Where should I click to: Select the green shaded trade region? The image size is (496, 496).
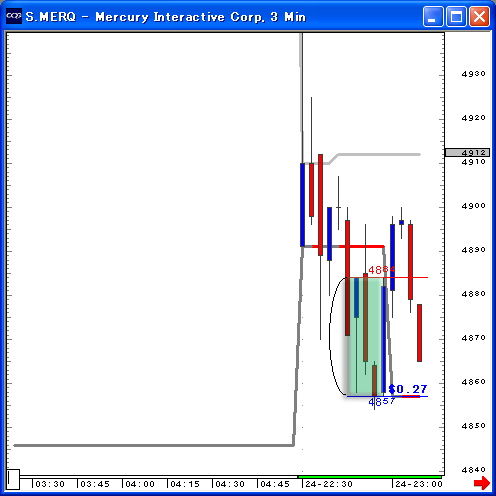pos(365,337)
